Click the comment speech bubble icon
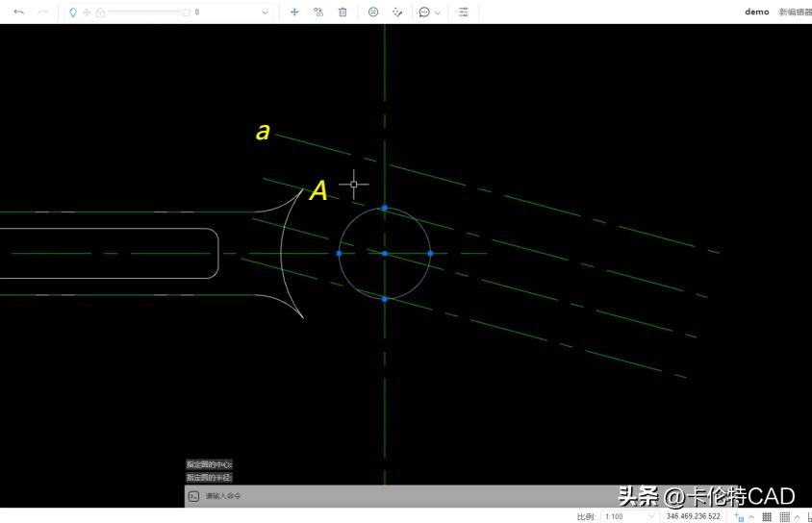The height and width of the screenshot is (523, 812). click(x=424, y=12)
